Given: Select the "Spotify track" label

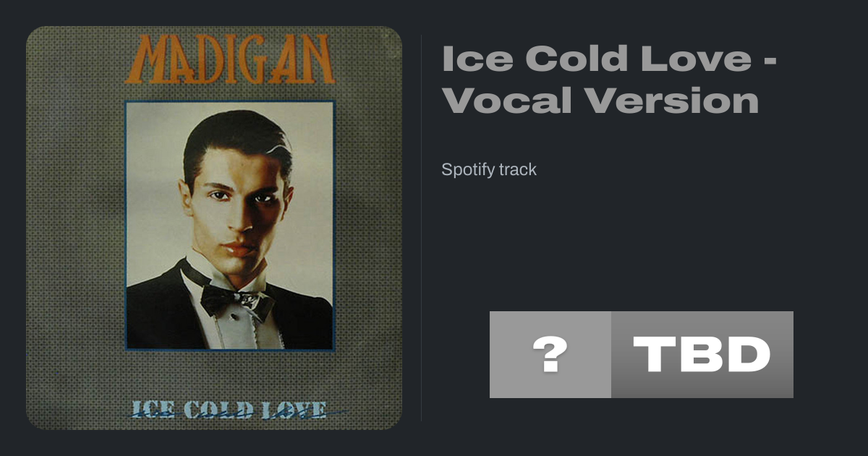Looking at the screenshot, I should tap(489, 170).
